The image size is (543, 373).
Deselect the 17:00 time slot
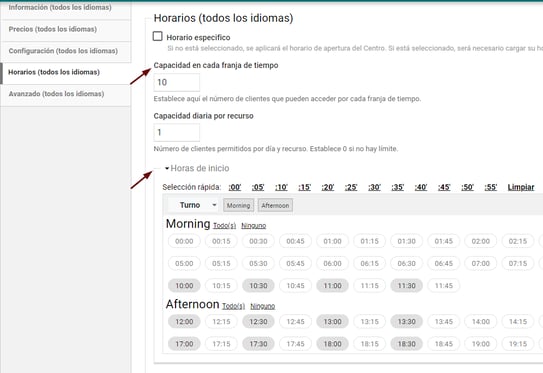click(184, 344)
